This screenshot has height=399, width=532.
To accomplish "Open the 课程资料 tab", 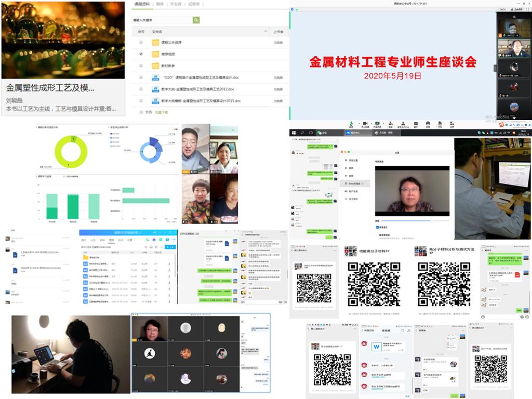I will 142,4.
